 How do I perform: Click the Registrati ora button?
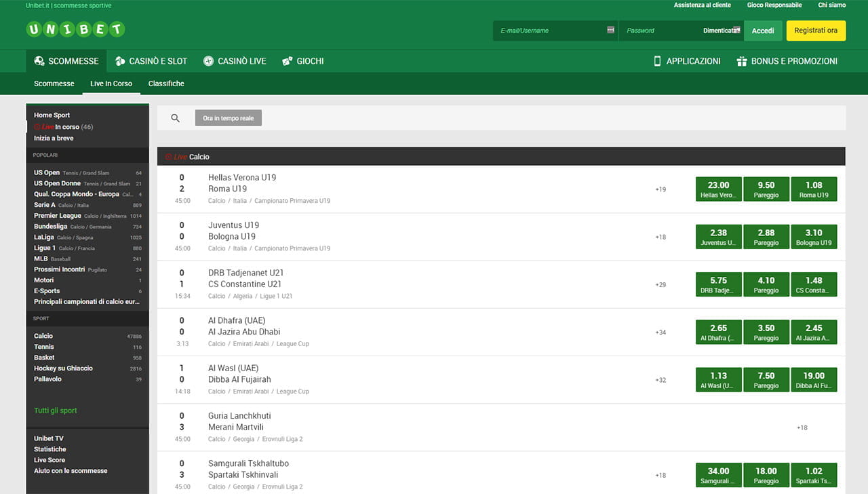pyautogui.click(x=816, y=31)
